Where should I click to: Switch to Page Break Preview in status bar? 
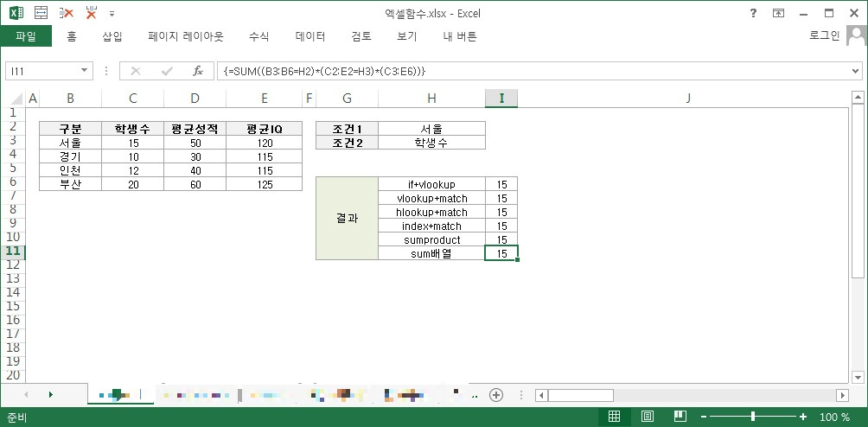(x=680, y=417)
